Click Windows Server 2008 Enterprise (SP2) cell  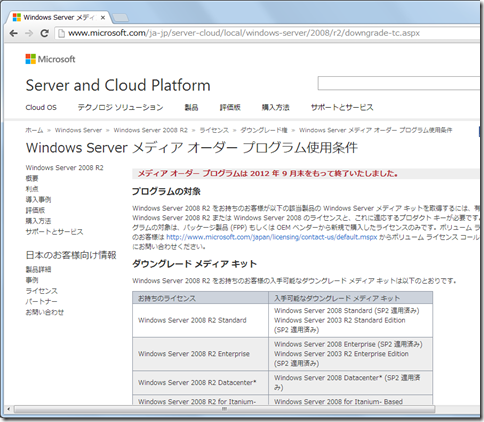coord(351,354)
